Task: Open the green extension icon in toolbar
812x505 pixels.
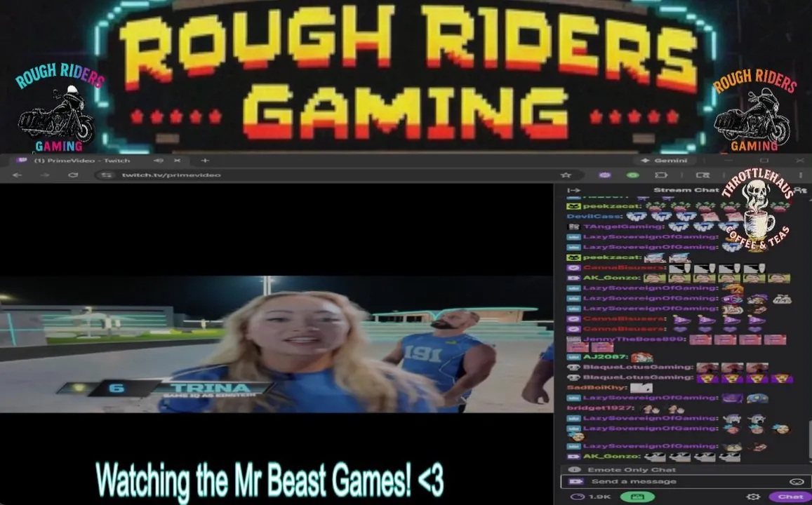Action: click(632, 175)
